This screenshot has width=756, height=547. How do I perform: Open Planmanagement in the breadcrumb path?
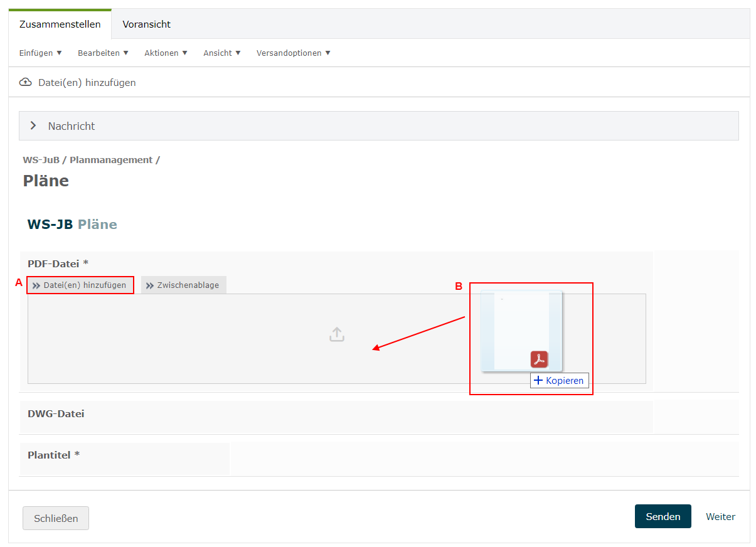click(x=111, y=160)
